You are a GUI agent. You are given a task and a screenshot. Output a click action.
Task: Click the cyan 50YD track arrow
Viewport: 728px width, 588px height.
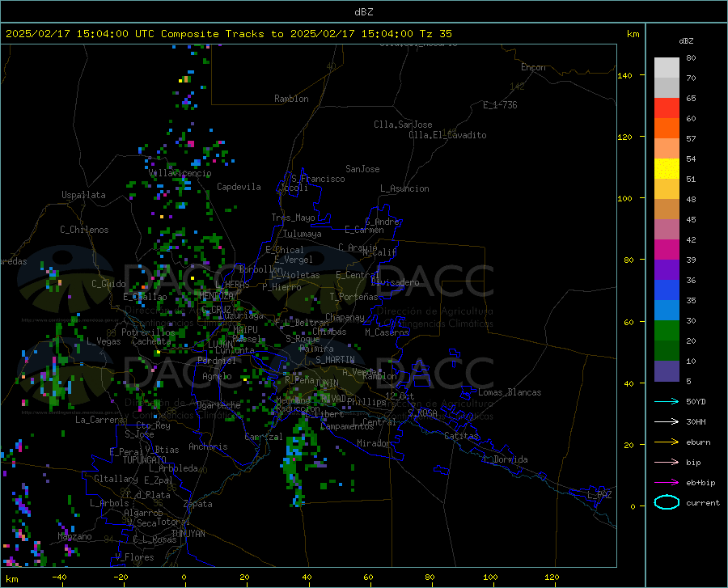point(667,401)
